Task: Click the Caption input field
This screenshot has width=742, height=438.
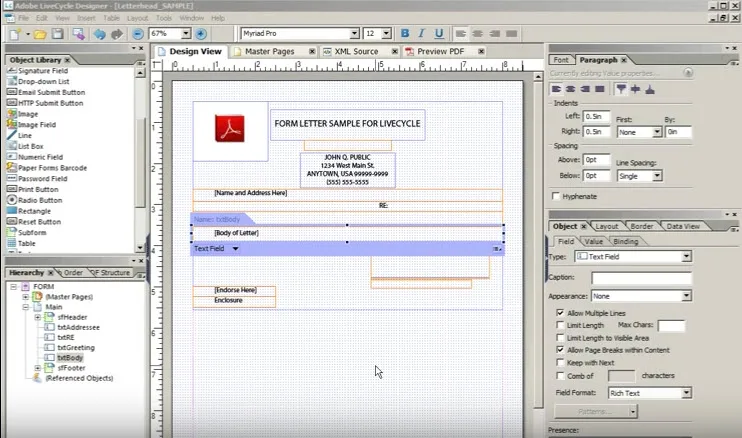Action: coord(641,278)
